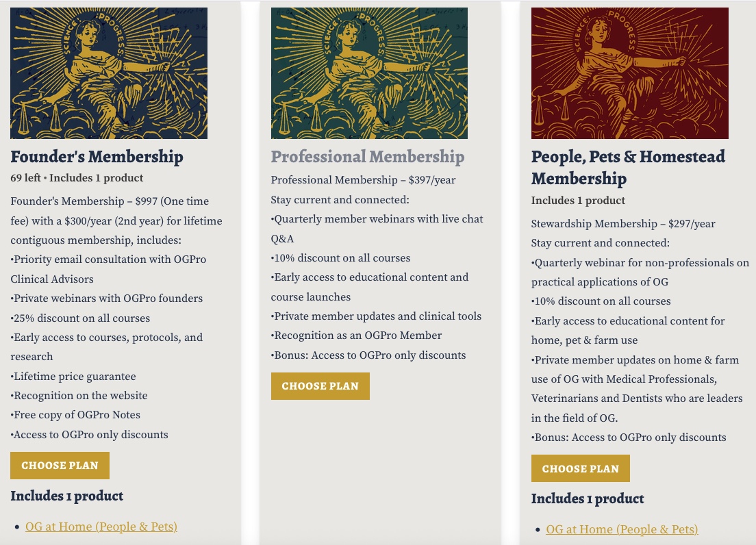Screen dimensions: 756x545
Task: Click the Professional Membership $397/year price line
Action: [363, 180]
